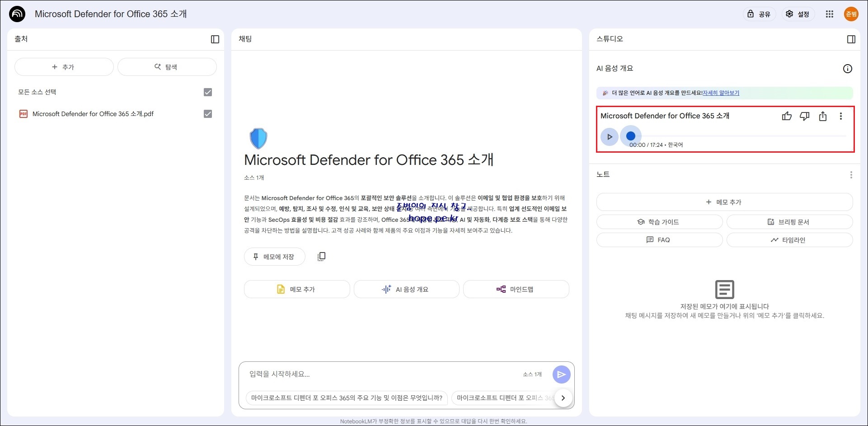Create a 학습 가이드 study guide
The image size is (868, 426).
pos(660,222)
